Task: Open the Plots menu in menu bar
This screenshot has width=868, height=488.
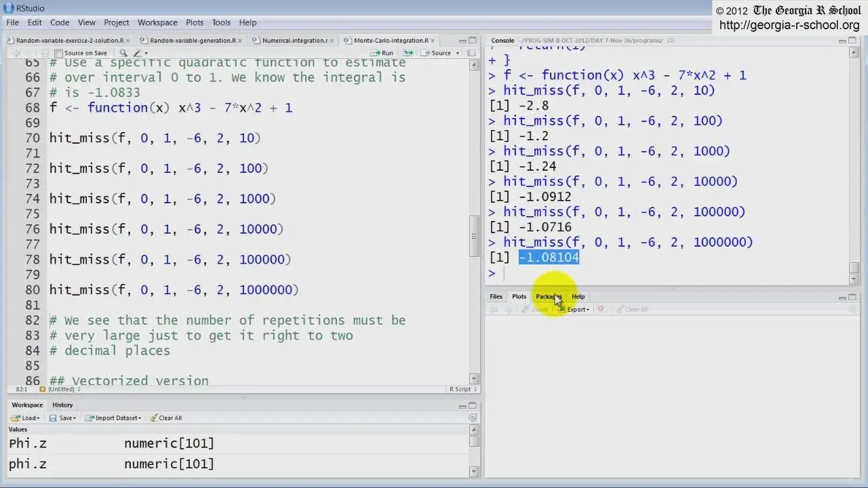Action: click(195, 22)
